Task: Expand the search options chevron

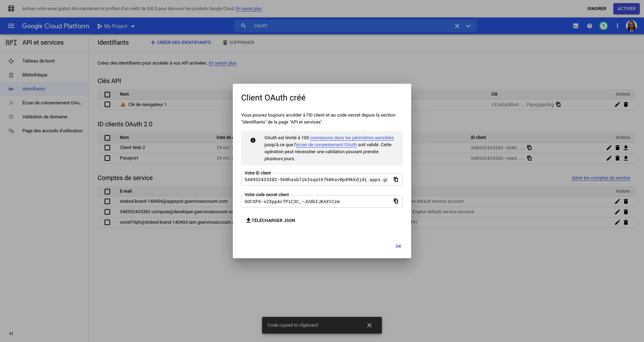Action: (x=468, y=26)
